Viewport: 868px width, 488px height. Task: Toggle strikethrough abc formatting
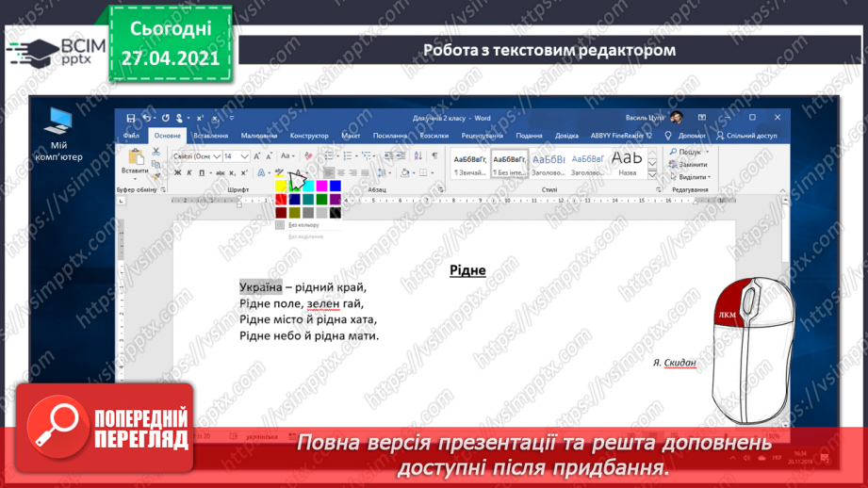[x=221, y=173]
